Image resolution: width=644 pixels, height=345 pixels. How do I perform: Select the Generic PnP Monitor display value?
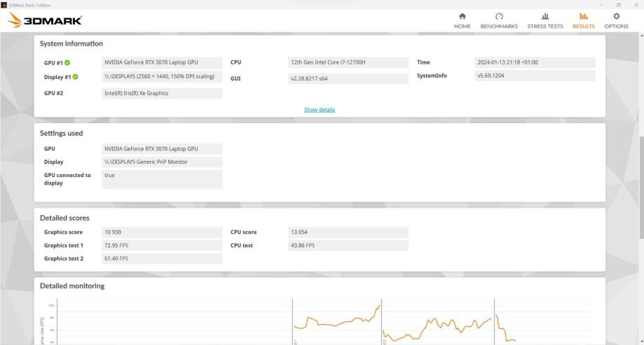coord(162,162)
